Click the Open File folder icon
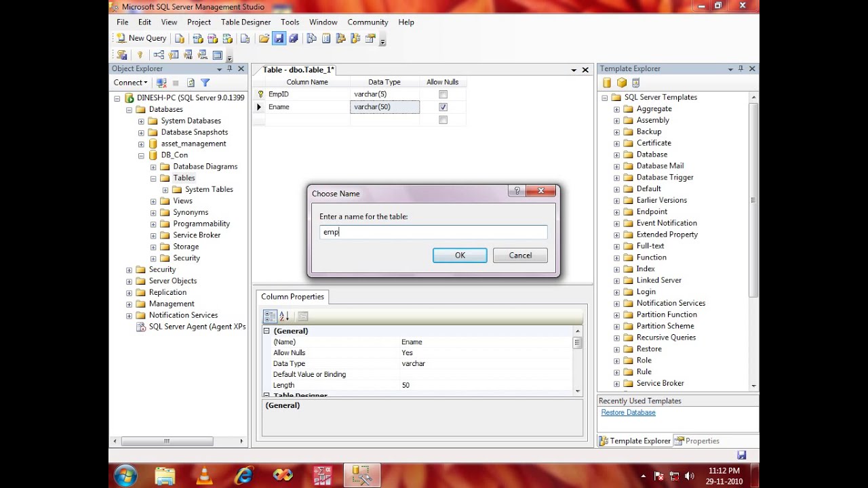This screenshot has width=868, height=488. tap(264, 39)
